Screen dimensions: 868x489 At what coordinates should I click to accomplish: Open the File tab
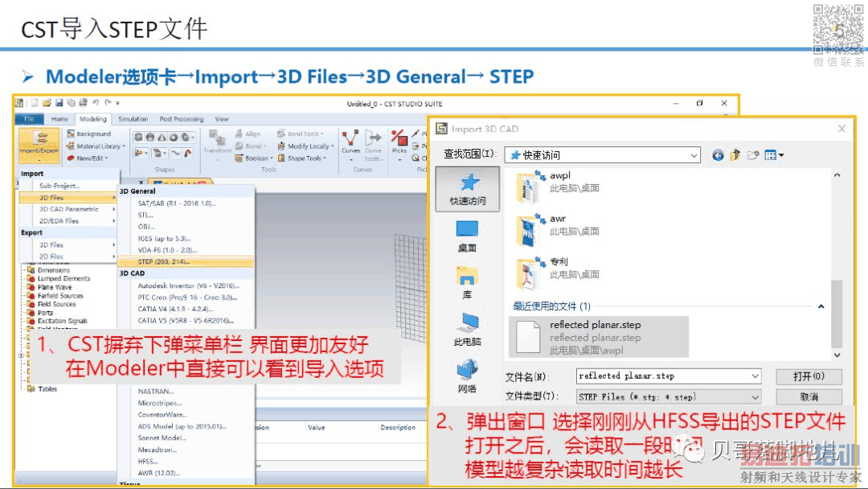[x=30, y=119]
